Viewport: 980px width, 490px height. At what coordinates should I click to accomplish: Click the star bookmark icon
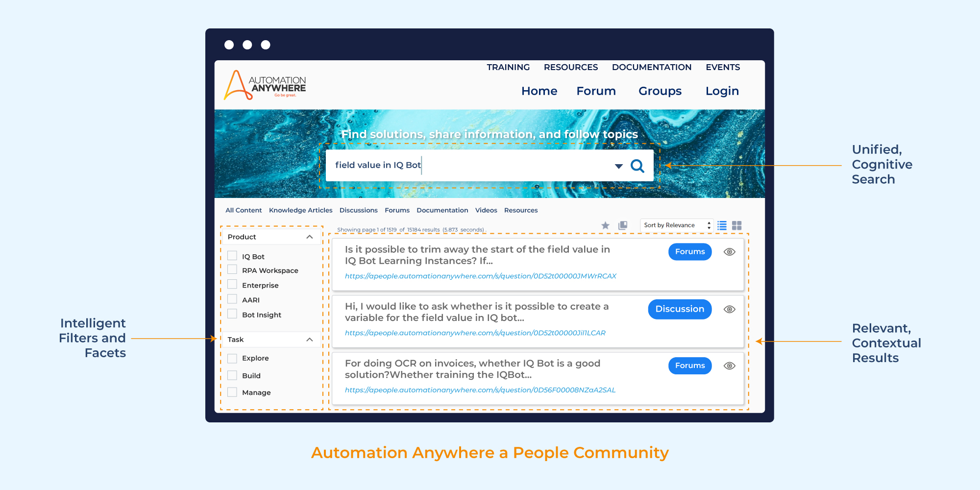point(606,225)
